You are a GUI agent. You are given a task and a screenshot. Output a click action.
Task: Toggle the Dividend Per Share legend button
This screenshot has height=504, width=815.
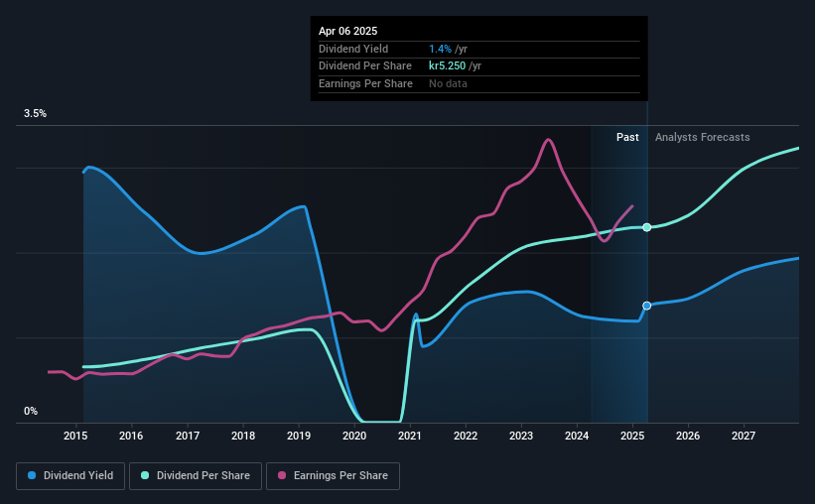[x=196, y=476]
